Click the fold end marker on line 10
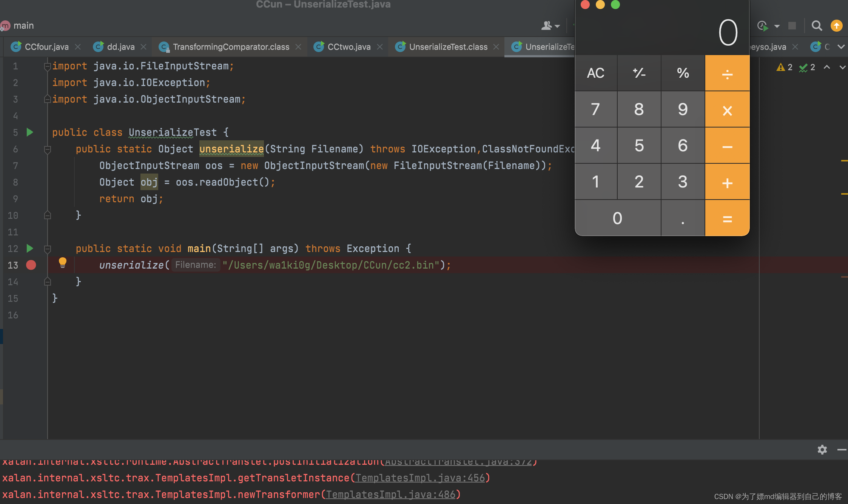This screenshot has width=848, height=504. [x=48, y=215]
